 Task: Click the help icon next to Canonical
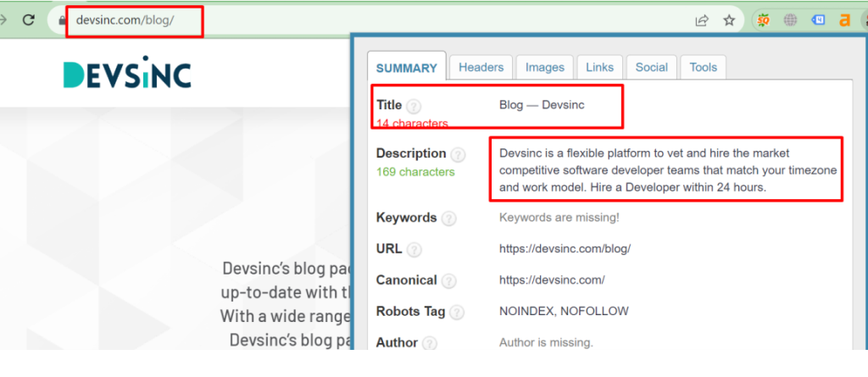point(449,281)
